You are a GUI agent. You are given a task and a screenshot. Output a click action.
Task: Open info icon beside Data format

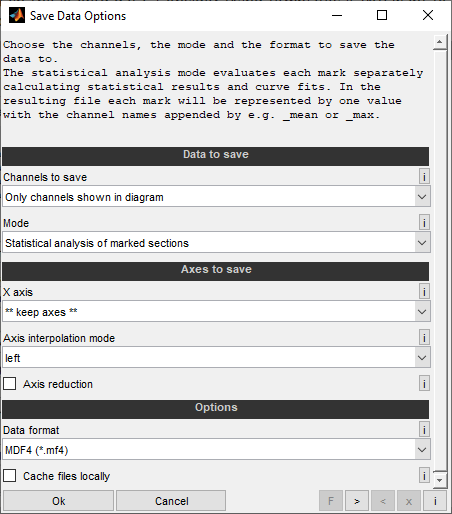pyautogui.click(x=424, y=430)
